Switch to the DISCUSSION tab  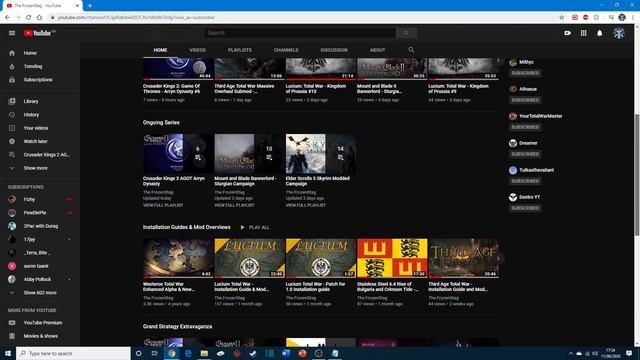(x=334, y=50)
